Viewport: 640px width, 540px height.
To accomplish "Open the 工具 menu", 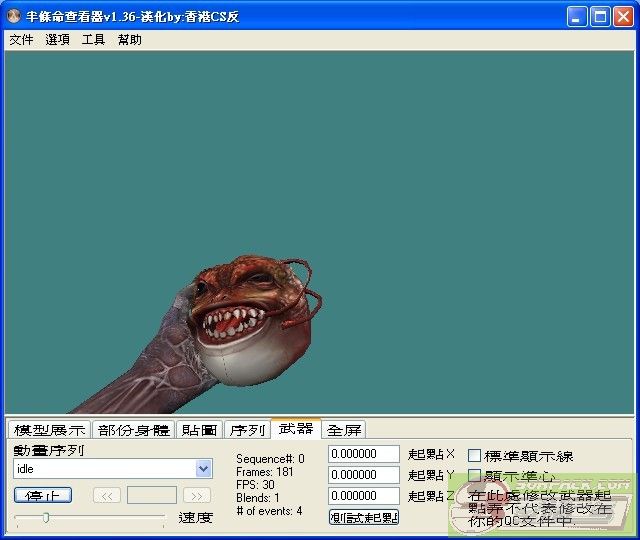I will (x=93, y=40).
